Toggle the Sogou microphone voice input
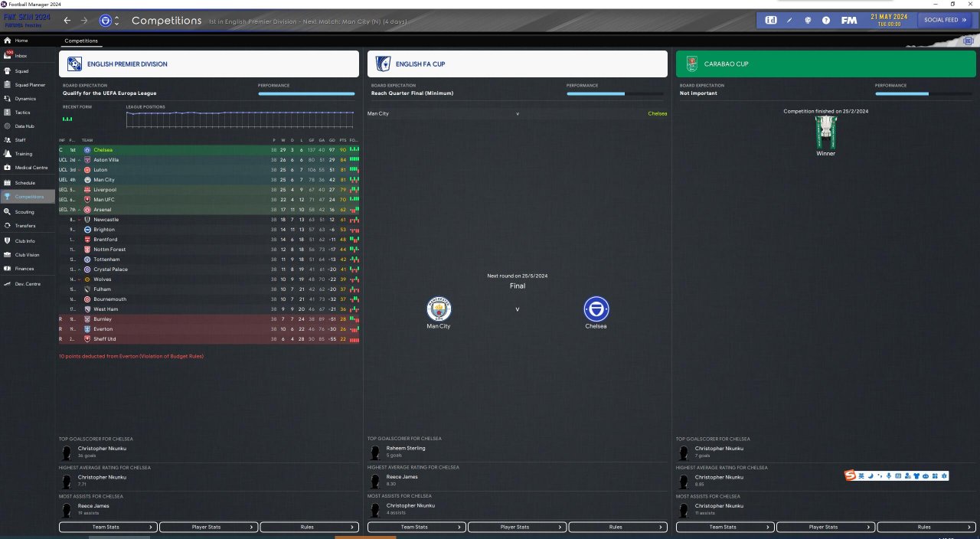Screen dimensions: 980x539 tap(888, 476)
